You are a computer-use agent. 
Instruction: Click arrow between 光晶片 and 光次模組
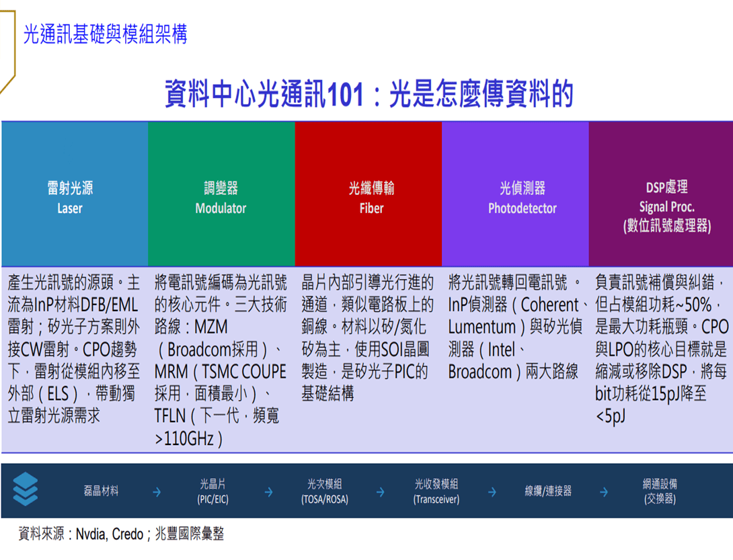(269, 491)
